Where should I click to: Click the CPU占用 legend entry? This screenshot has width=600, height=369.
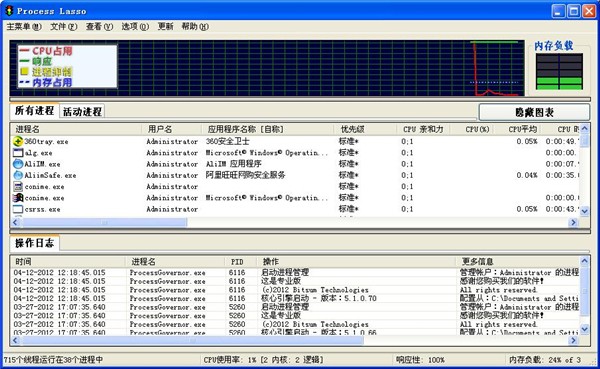click(x=46, y=51)
